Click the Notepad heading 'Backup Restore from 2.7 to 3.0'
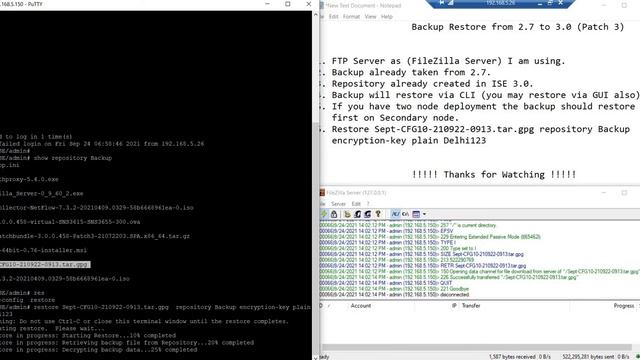Viewport: 640px width, 360px height. tap(518, 27)
